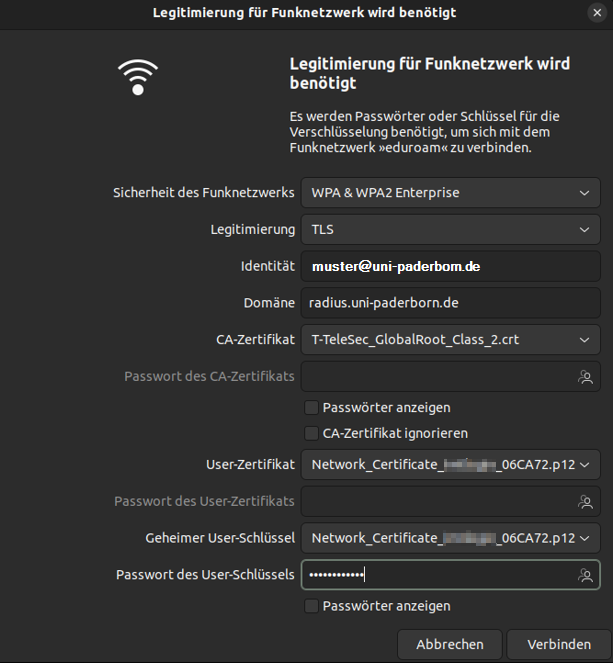Open the User-Zertifikat file chooser dropdown
Viewport: 613px width, 663px height.
[x=450, y=464]
